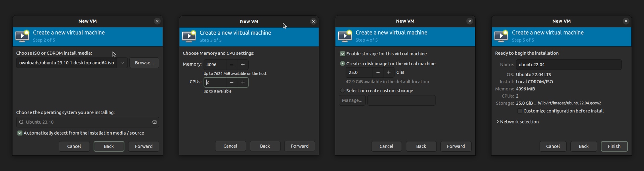Click 'Local CDROM/ISO' install value
The width and height of the screenshot is (644, 171).
click(x=534, y=82)
